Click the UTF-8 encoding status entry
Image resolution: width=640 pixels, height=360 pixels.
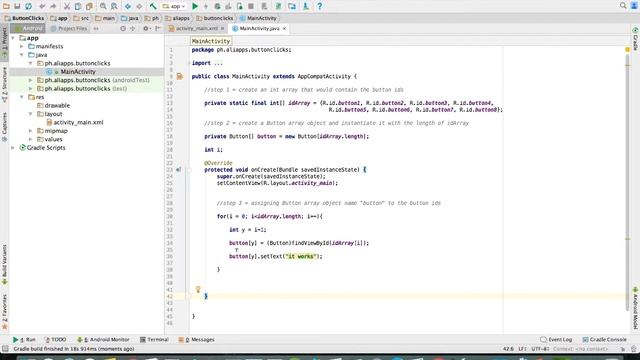(540, 349)
